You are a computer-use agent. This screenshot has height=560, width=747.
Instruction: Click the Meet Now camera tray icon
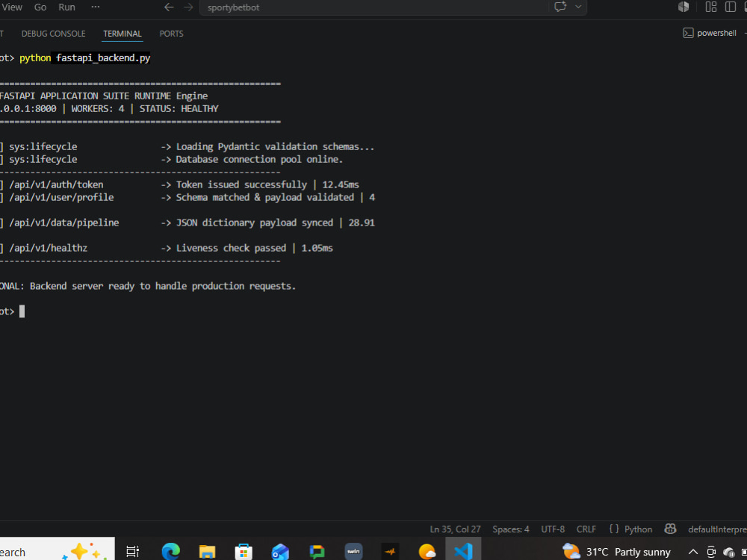pyautogui.click(x=711, y=552)
